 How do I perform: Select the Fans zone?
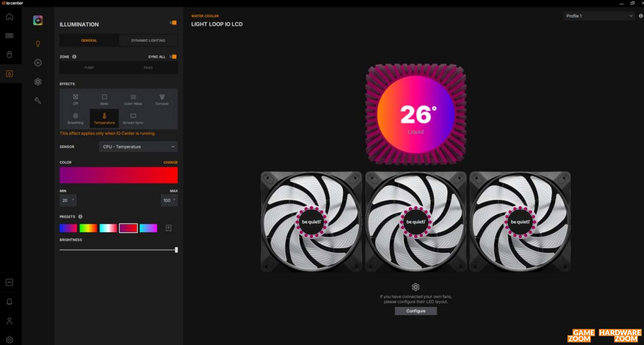(x=148, y=68)
